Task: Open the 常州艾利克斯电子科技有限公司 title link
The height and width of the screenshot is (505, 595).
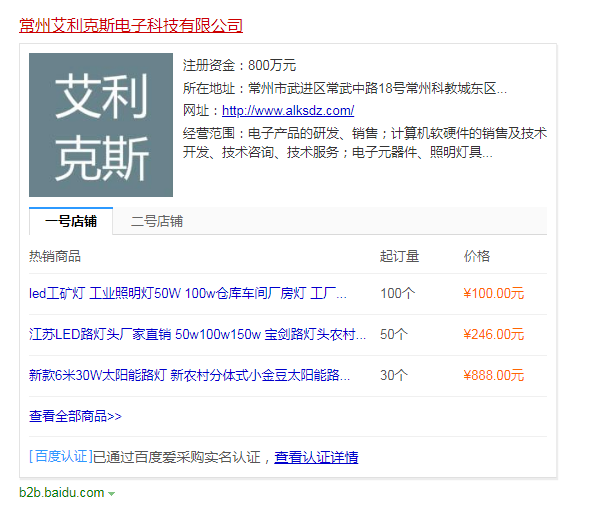Action: pos(131,25)
